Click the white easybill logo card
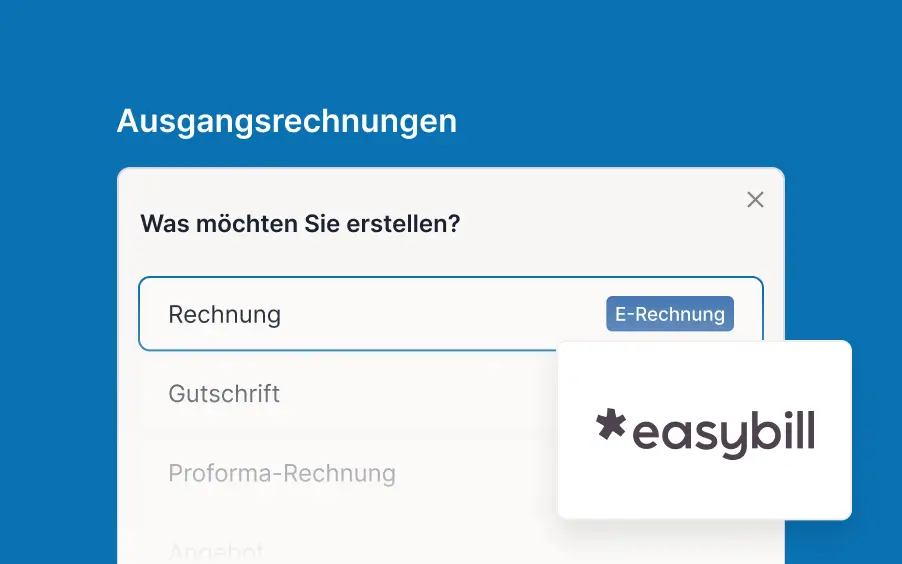902x564 pixels. click(704, 490)
